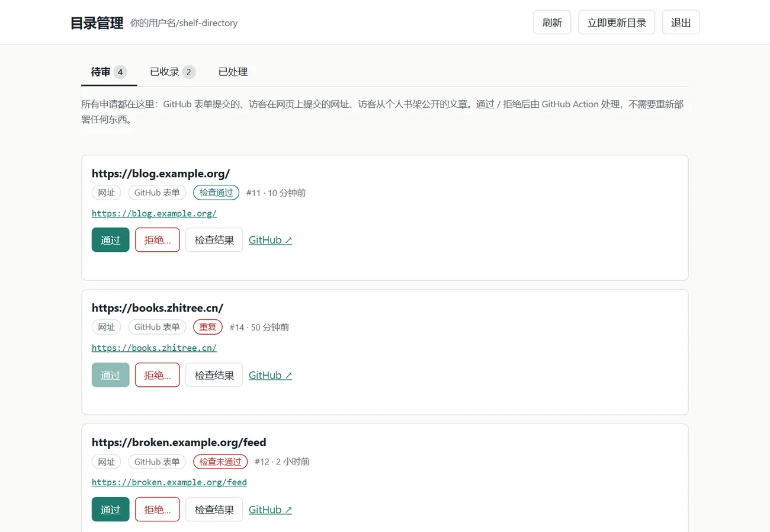The height and width of the screenshot is (532, 770).
Task: Click the bold https://broken.example.org/feed card heading
Action: 179,443
